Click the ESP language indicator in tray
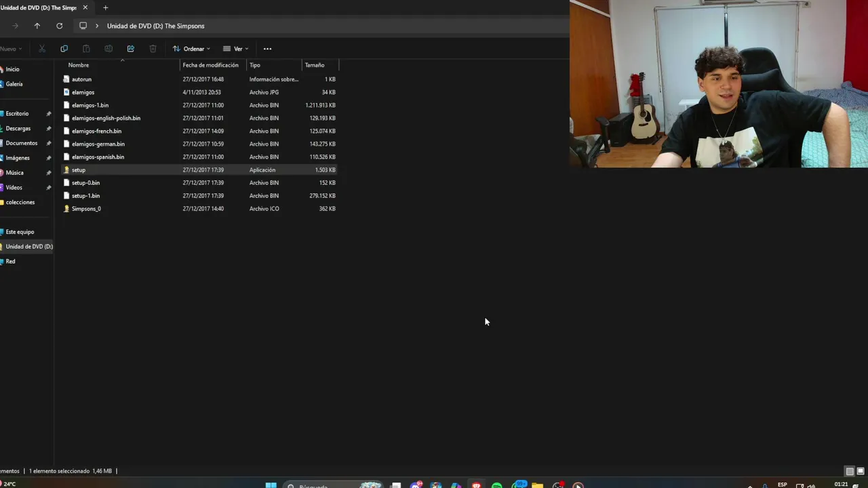 pyautogui.click(x=783, y=485)
